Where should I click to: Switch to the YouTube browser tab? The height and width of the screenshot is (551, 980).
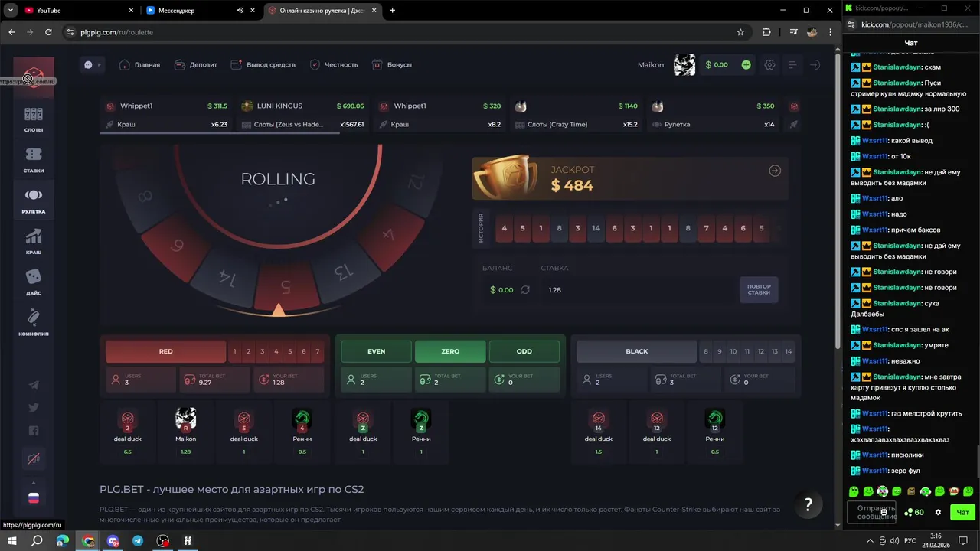pyautogui.click(x=77, y=11)
